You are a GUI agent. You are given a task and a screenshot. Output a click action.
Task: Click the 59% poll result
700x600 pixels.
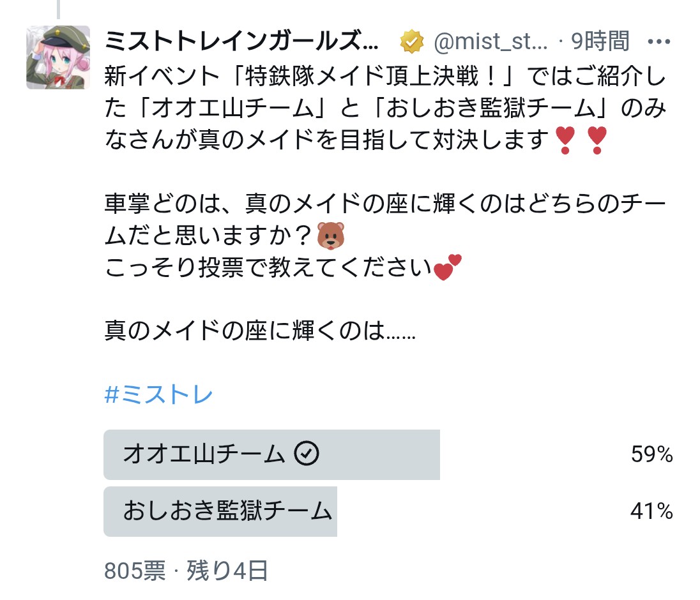click(x=651, y=454)
